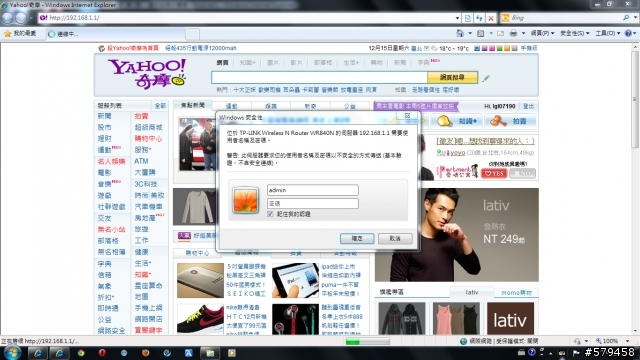Open the media player icon on the taskbar
Image resolution: width=640 pixels, height=360 pixels.
click(x=231, y=353)
